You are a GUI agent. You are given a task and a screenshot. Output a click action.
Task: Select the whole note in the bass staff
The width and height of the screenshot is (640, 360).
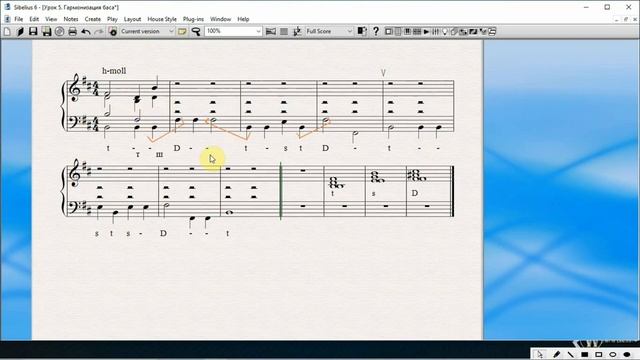(229, 212)
